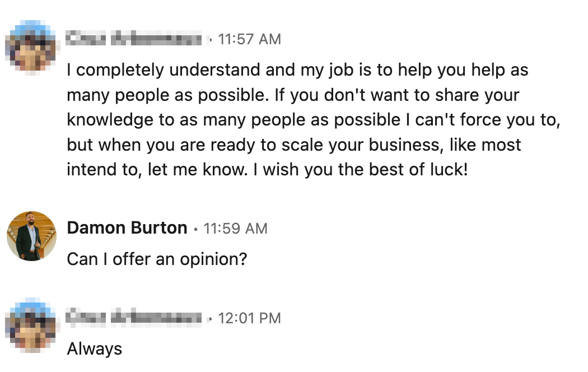The height and width of the screenshot is (372, 588).
Task: Open Damon Burton's profile photo
Action: 31,236
